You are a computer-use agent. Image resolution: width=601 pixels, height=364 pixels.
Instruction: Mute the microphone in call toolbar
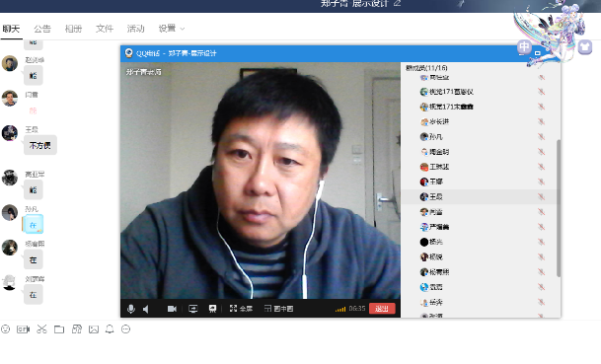[x=131, y=309]
